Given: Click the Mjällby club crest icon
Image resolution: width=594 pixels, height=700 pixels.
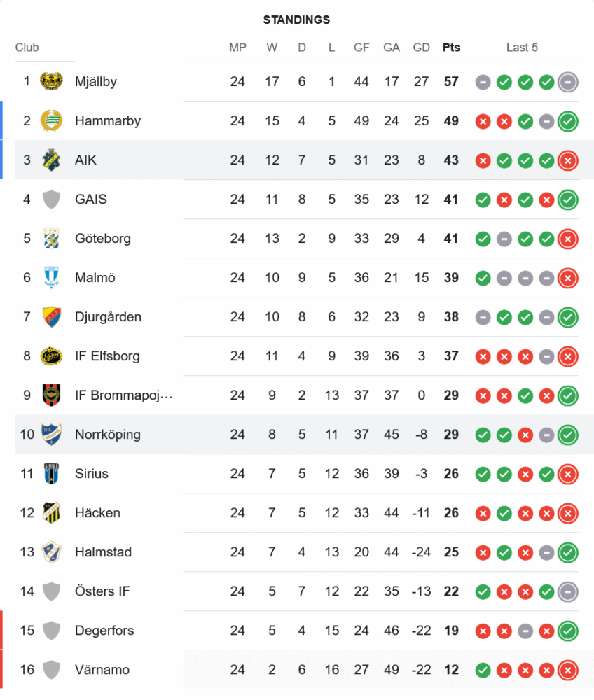Looking at the screenshot, I should [x=51, y=82].
